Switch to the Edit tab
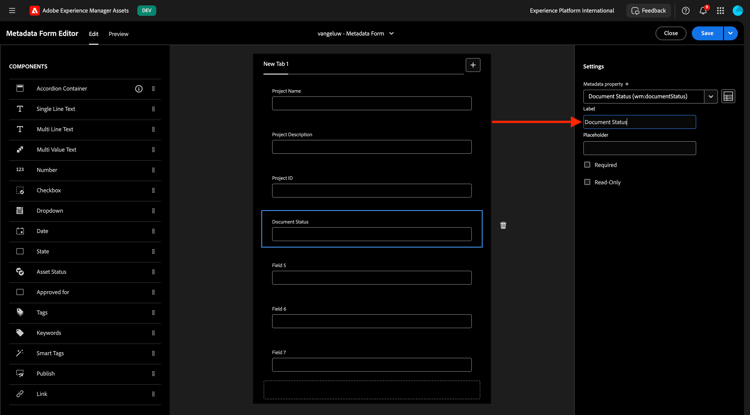The image size is (750, 415). click(x=93, y=34)
